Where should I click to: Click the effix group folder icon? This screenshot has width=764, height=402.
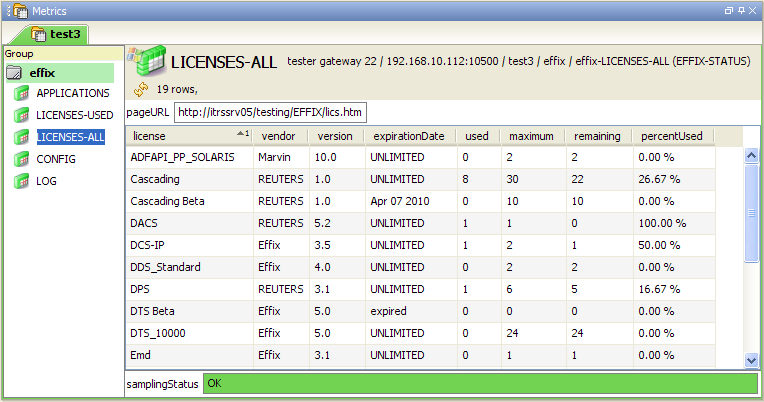(x=15, y=73)
